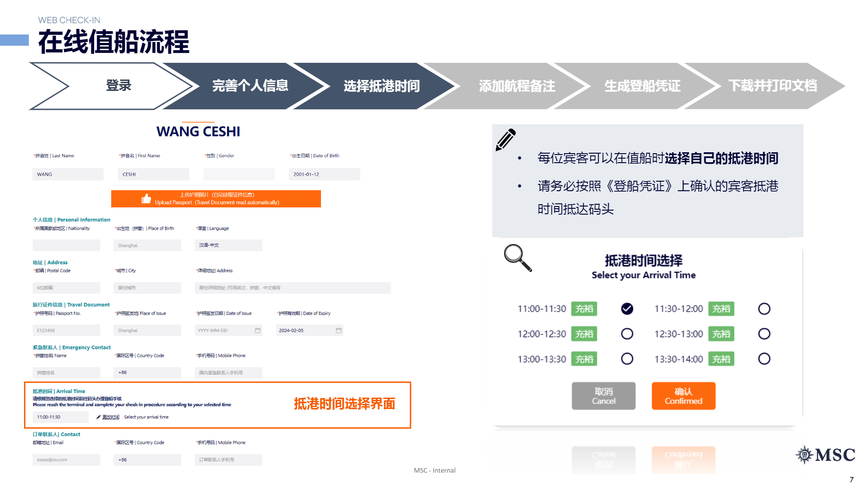
Task: Click the Passport No. input field
Action: tap(66, 330)
